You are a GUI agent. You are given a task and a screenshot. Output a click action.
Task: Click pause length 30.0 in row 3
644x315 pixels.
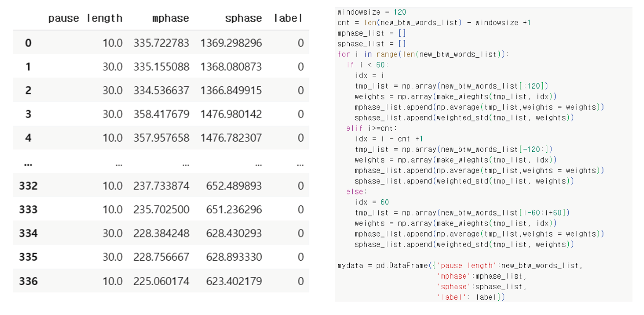pyautogui.click(x=113, y=114)
